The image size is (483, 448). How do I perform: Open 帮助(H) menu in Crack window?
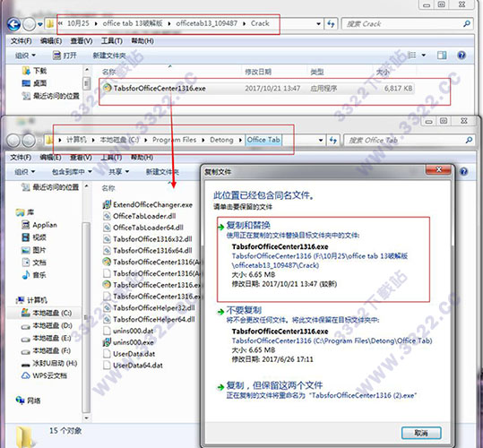point(142,41)
